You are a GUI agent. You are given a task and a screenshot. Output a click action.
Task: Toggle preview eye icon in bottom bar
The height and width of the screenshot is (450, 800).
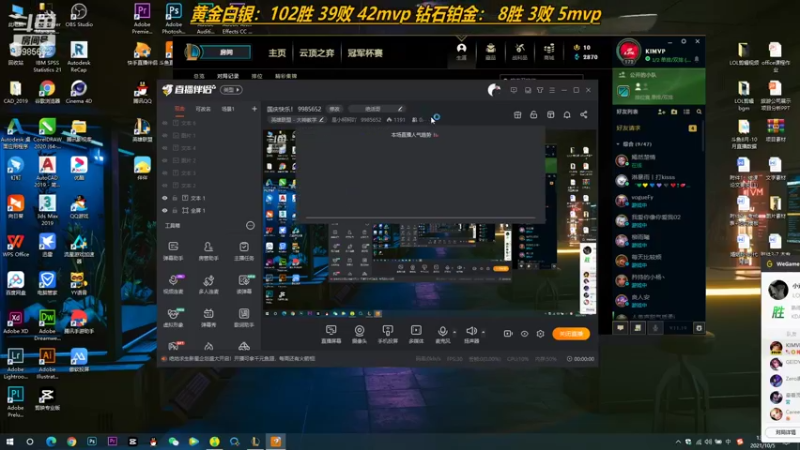tap(524, 334)
